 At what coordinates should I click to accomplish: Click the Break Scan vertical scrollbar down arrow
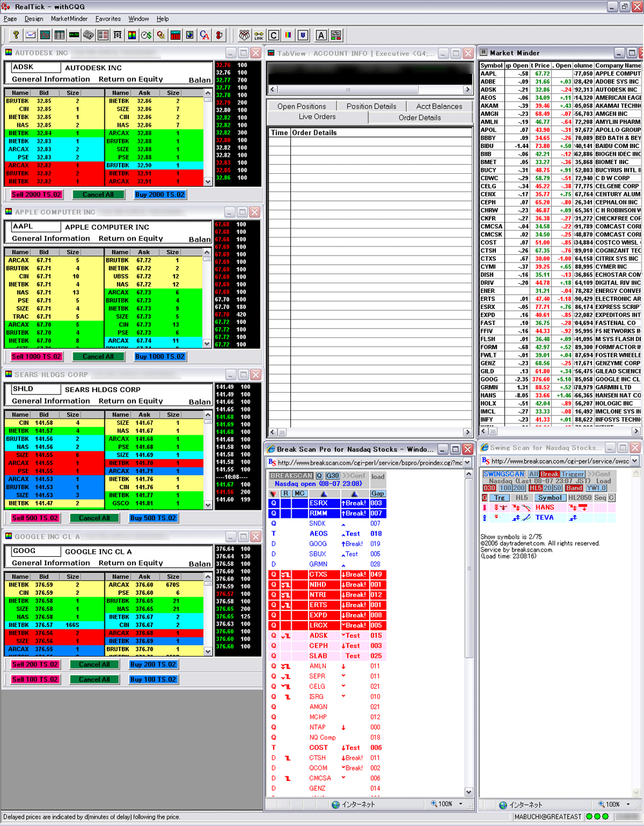(468, 793)
